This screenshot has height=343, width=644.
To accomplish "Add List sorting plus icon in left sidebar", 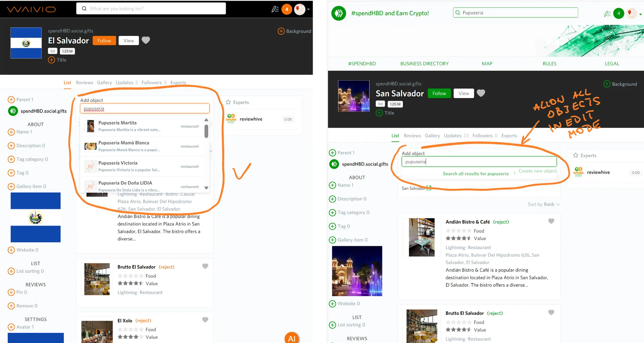I will 11,271.
